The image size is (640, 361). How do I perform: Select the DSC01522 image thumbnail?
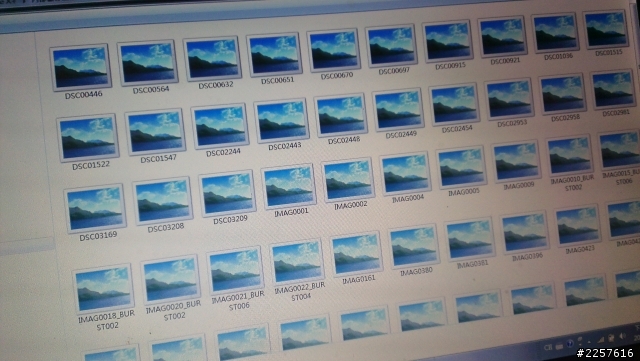(88, 138)
